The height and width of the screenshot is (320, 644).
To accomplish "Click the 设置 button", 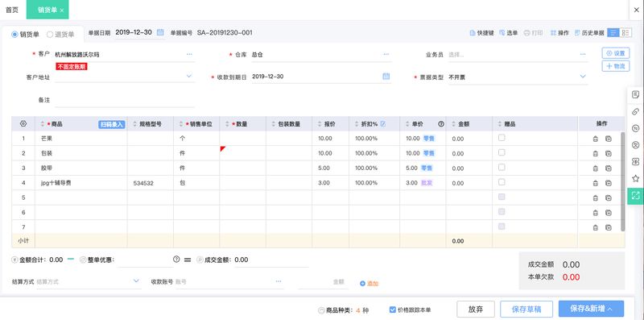I will [616, 53].
